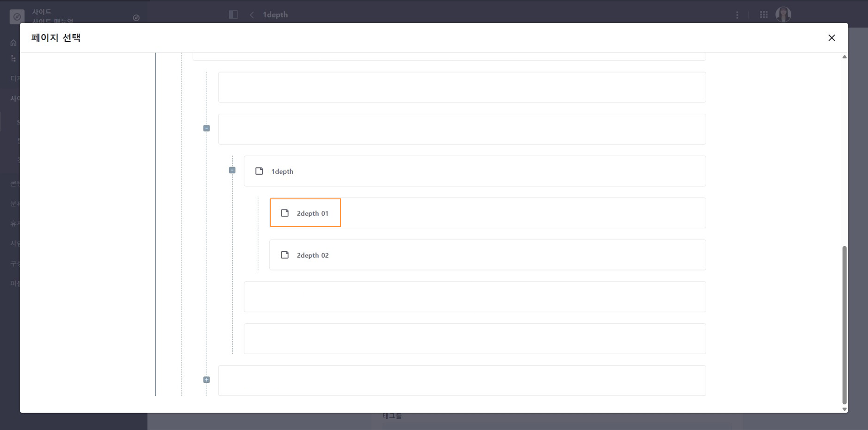Collapse the 1depth tree node
This screenshot has height=430, width=868.
point(232,170)
